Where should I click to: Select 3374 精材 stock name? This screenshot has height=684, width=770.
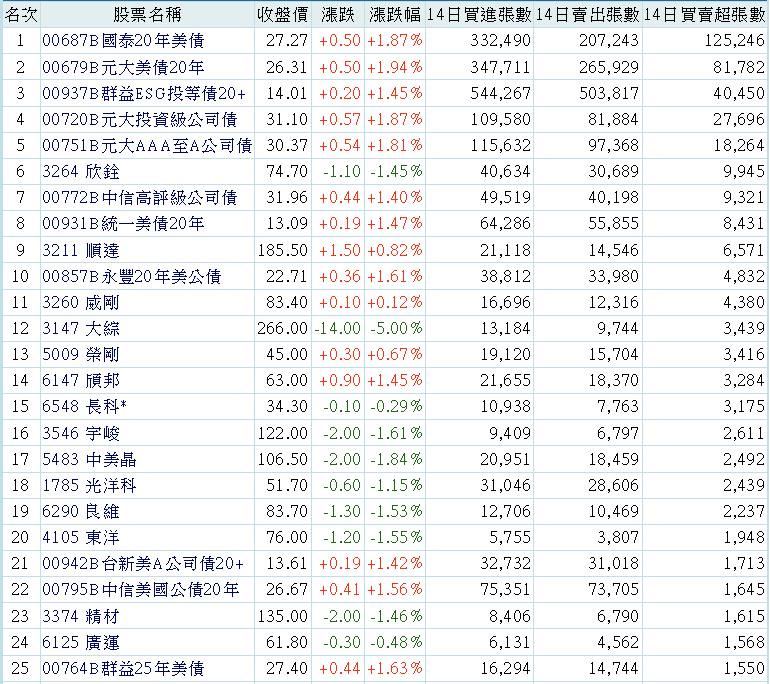[x=81, y=616]
